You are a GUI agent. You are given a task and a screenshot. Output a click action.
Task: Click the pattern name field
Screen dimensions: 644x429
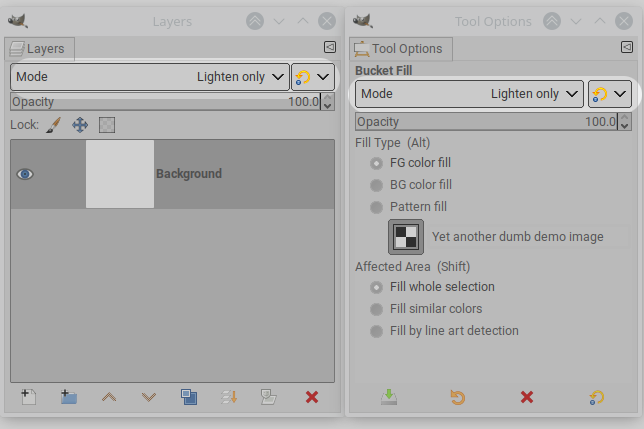pos(530,237)
